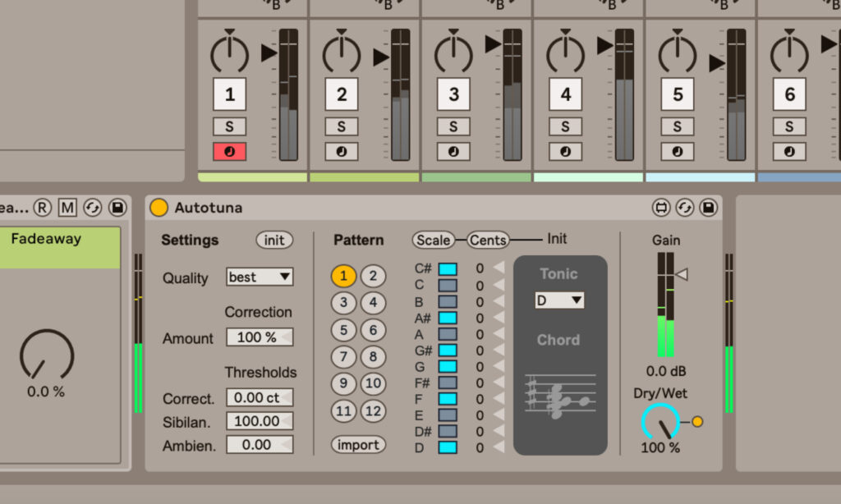Solo track 4
Screen dimensions: 841x504
coord(565,126)
